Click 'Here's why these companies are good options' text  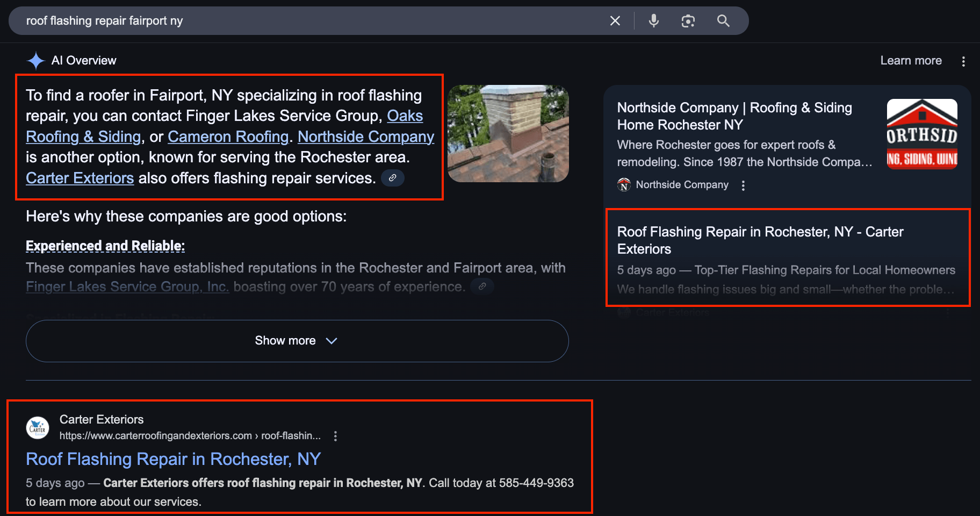tap(186, 217)
